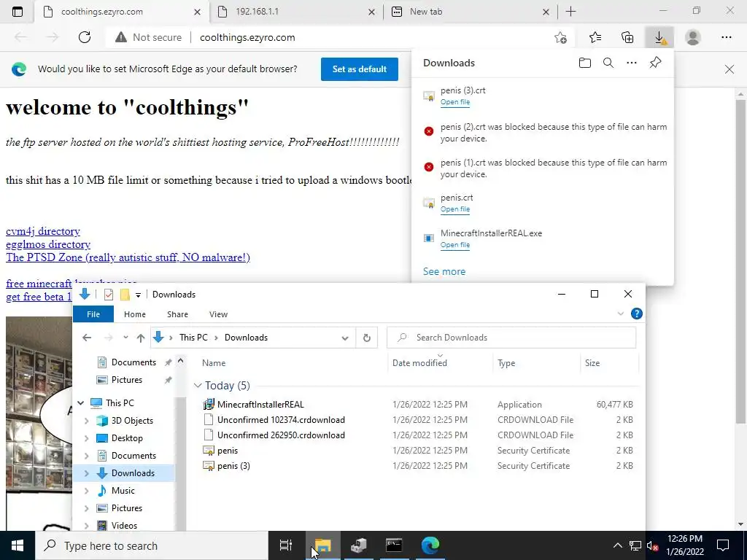
Task: Switch to Microsoft Edge on taskbar
Action: click(x=430, y=545)
